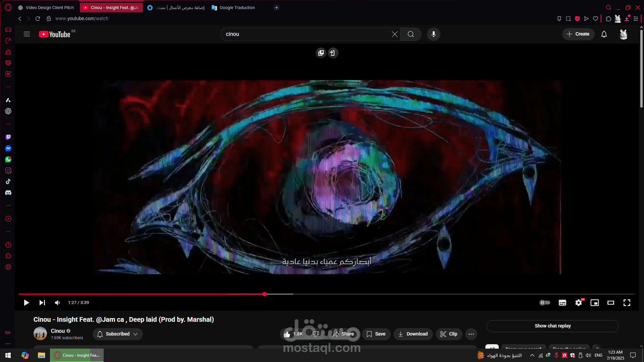Dislike the video
This screenshot has width=644, height=362.
(316, 334)
